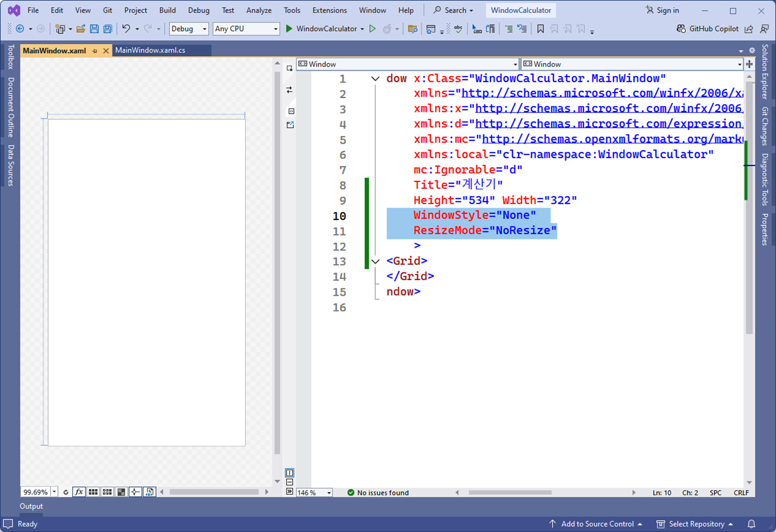This screenshot has height=532, width=776.
Task: Toggle the pin on the MainWindow.xaml tab
Action: click(x=95, y=51)
